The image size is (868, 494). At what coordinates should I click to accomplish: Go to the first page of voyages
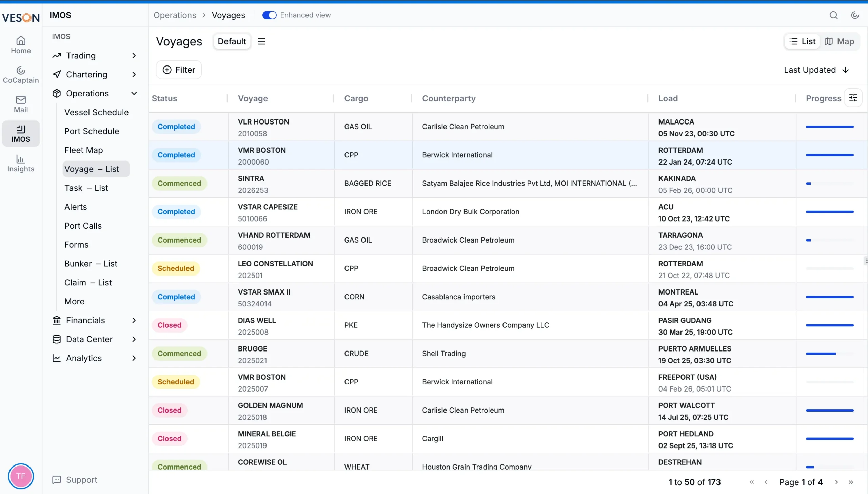point(752,482)
